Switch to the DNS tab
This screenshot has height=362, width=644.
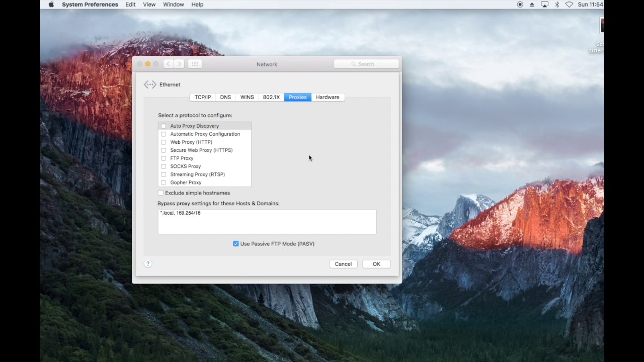[x=225, y=97]
